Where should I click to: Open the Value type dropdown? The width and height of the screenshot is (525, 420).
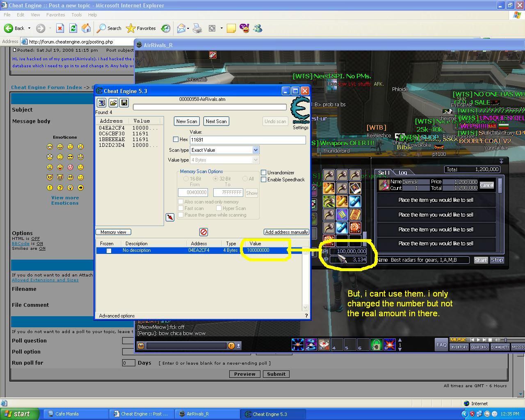tap(256, 160)
